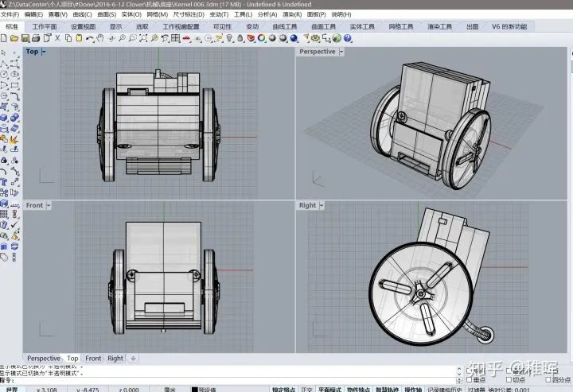Open the 尺寸标注(D) menu
The width and height of the screenshot is (573, 392).
pyautogui.click(x=189, y=14)
